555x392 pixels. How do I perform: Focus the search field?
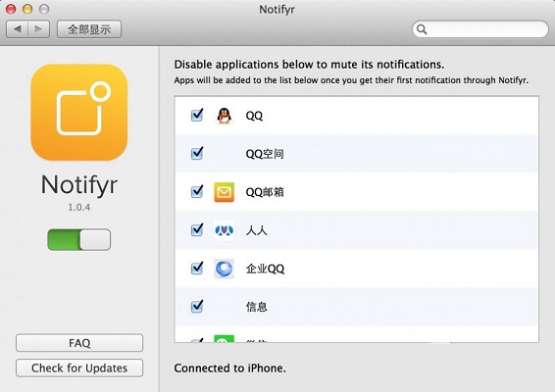click(x=480, y=29)
